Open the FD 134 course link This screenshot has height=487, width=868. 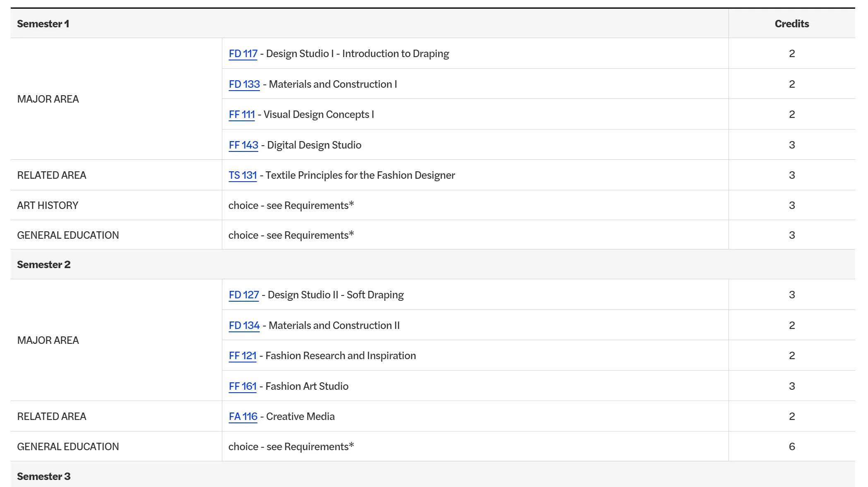pyautogui.click(x=244, y=326)
